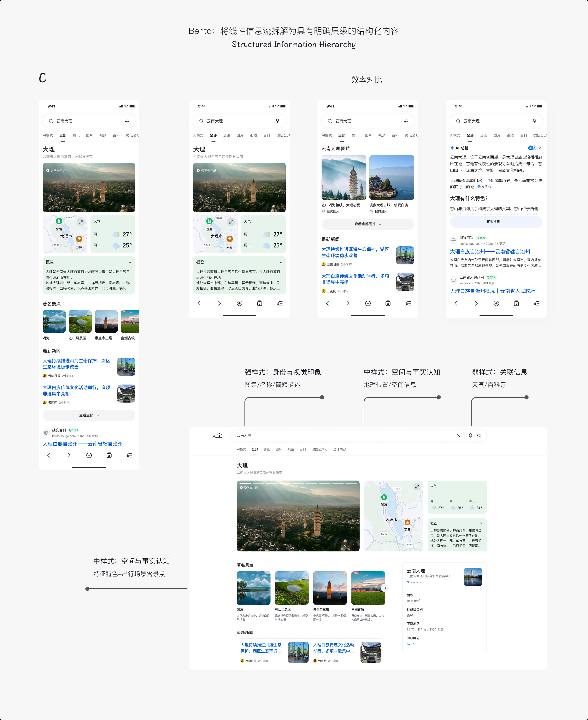Image resolution: width=588 pixels, height=720 pixels.
Task: Expand the map using the desktop map's fullscreen icon
Action: (x=417, y=487)
